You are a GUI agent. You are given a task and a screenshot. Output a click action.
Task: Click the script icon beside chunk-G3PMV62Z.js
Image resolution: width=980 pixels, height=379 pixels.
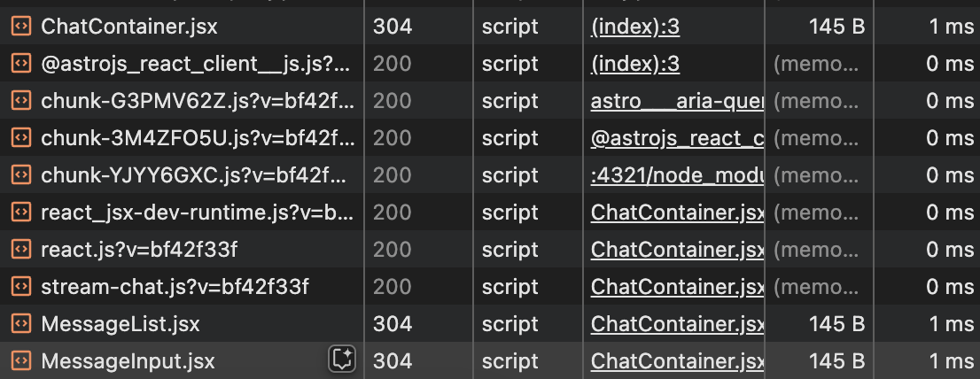pos(20,101)
